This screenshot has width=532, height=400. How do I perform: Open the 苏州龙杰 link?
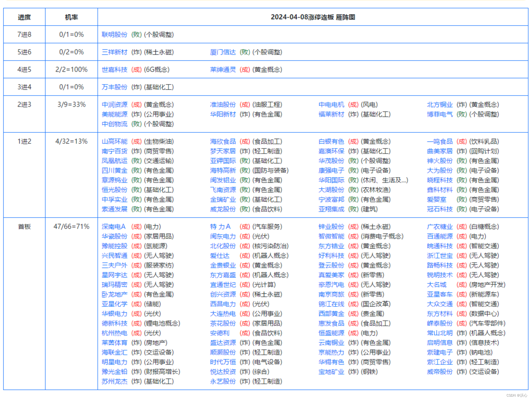[114, 381]
